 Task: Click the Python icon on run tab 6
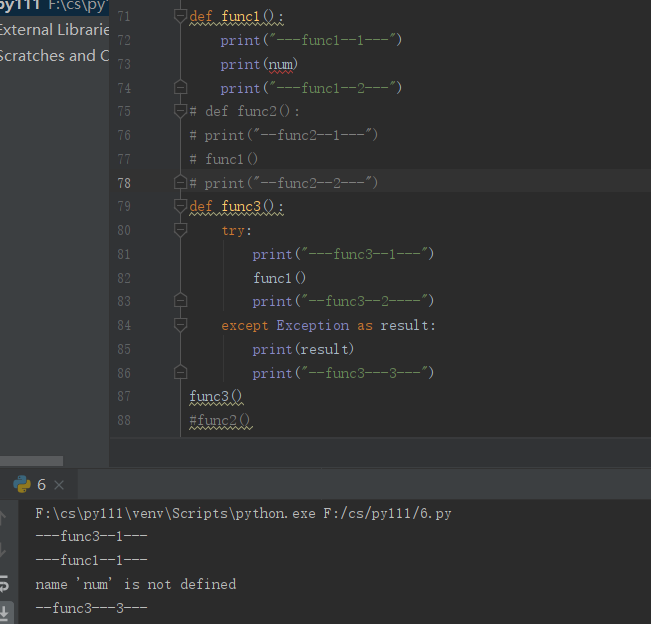(x=22, y=484)
